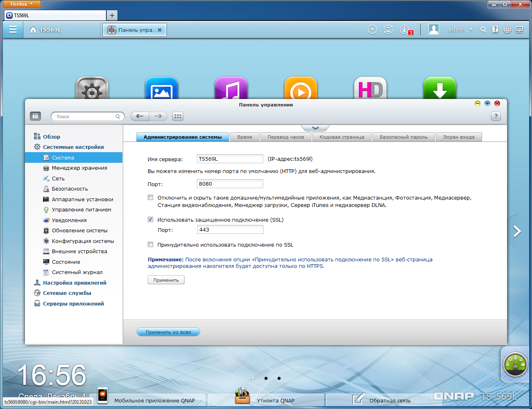This screenshot has height=409, width=532.
Task: Open the QTS main menu hamburger icon
Action: pos(13,29)
